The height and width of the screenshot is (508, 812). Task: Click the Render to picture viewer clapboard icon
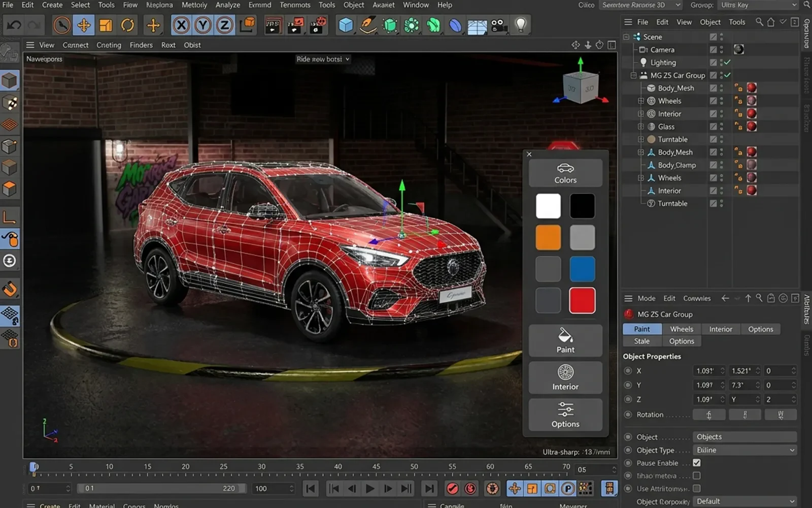tap(295, 24)
